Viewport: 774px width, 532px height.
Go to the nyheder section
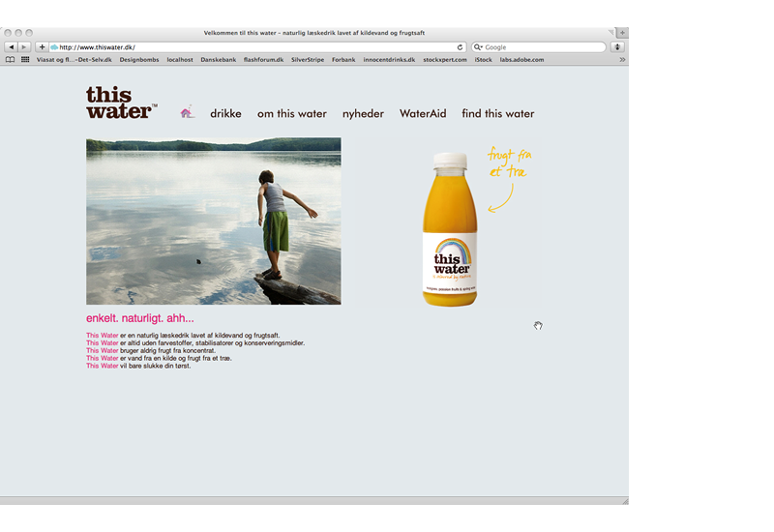coord(363,114)
